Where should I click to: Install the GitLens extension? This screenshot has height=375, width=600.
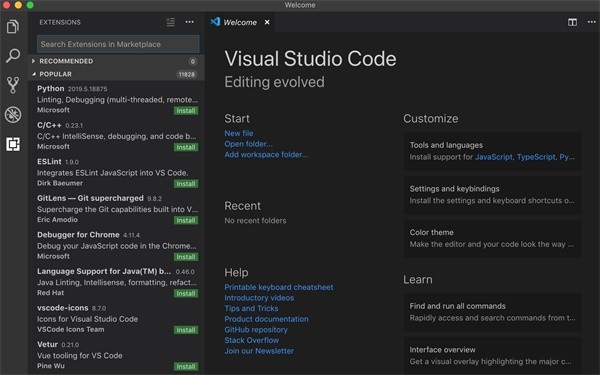pos(186,220)
